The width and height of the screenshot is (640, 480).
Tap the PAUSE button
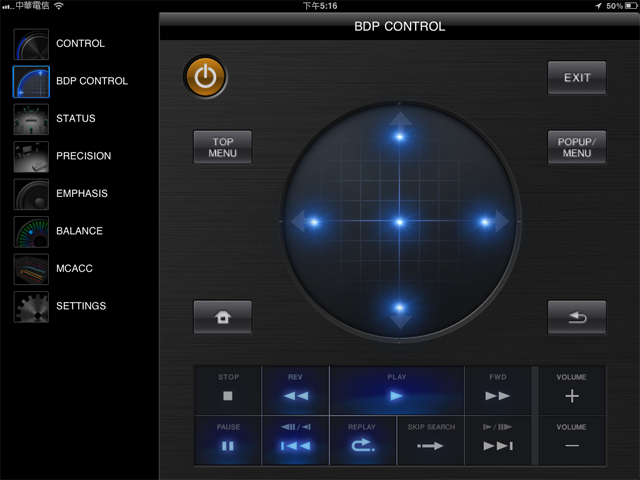[x=228, y=440]
